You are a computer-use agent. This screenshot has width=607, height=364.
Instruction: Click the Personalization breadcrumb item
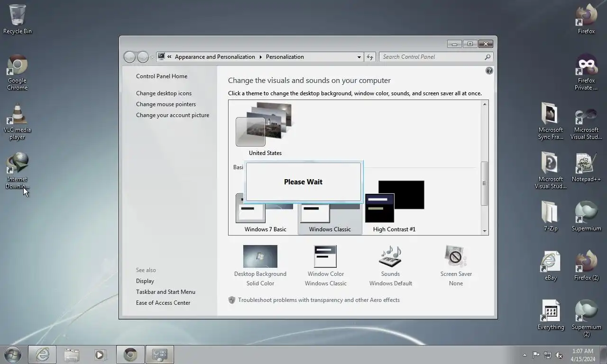pos(285,57)
